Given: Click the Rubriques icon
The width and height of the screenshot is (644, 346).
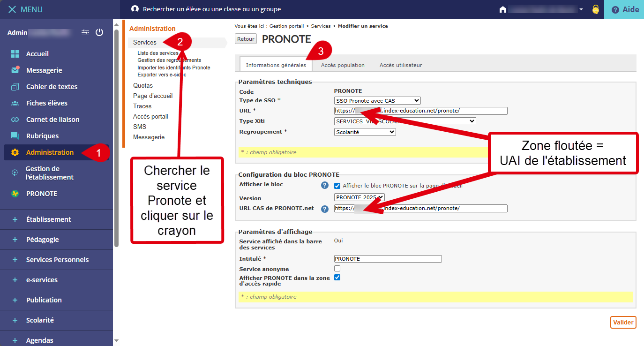Looking at the screenshot, I should pyautogui.click(x=15, y=136).
